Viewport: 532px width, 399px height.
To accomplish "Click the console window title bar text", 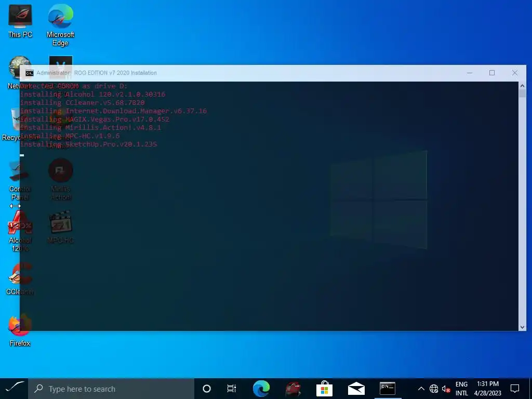I will tap(97, 73).
